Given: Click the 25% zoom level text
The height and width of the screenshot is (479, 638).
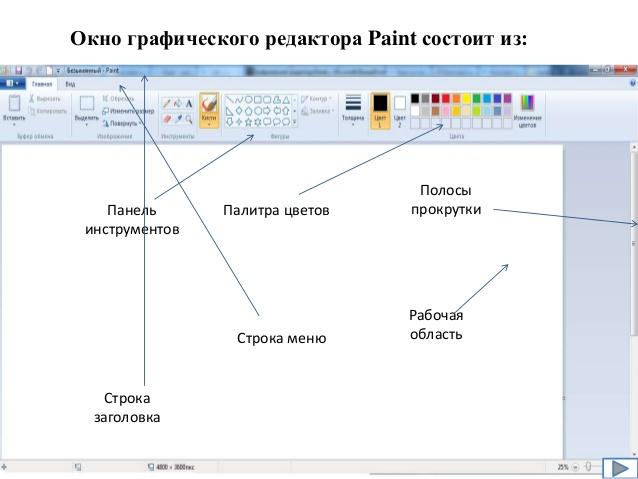Looking at the screenshot, I should coord(563,467).
